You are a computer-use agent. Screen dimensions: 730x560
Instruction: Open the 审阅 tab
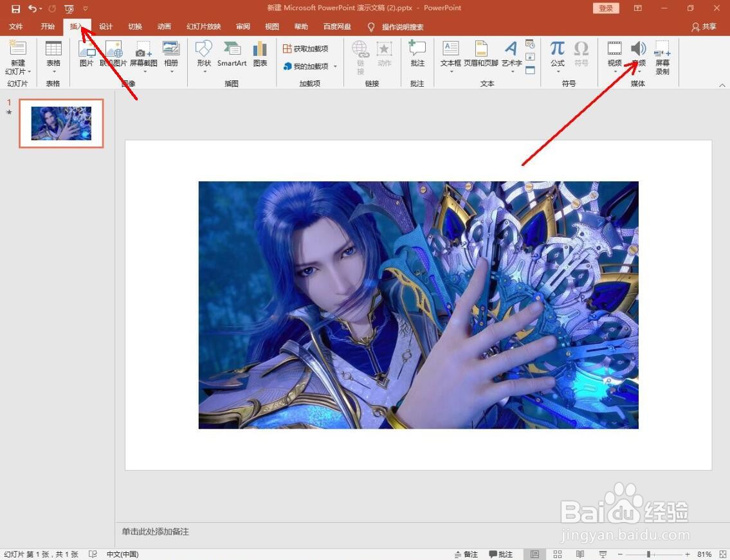[x=242, y=26]
